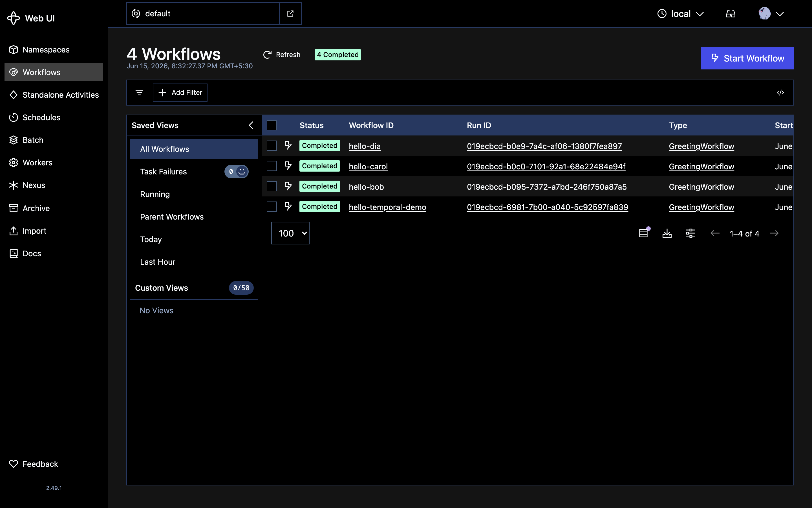The height and width of the screenshot is (508, 812).
Task: Open run ID ending 5c92597fa839
Action: coord(547,207)
